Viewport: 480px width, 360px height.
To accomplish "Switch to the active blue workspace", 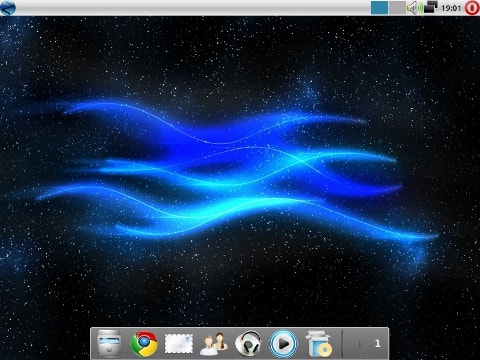I will pyautogui.click(x=379, y=7).
